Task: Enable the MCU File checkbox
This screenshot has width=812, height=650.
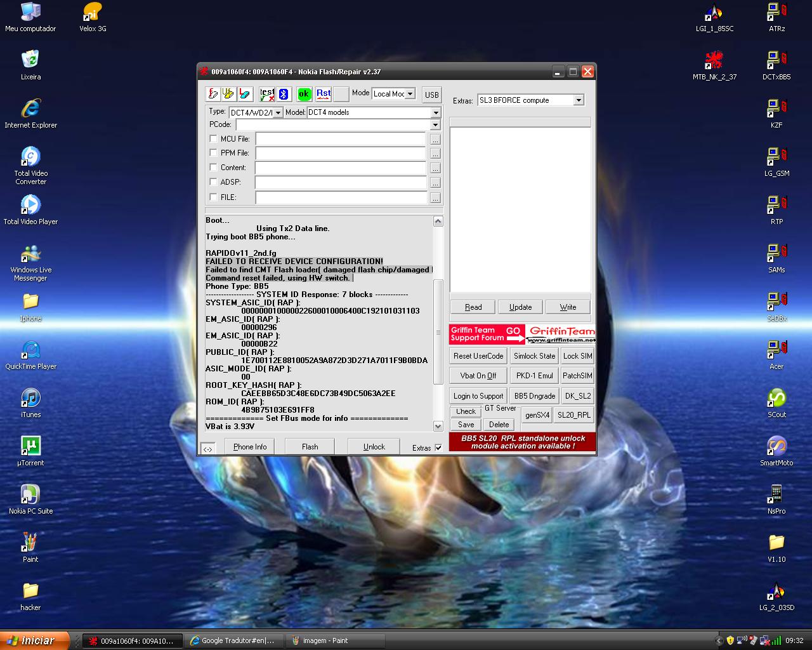Action: click(x=213, y=138)
